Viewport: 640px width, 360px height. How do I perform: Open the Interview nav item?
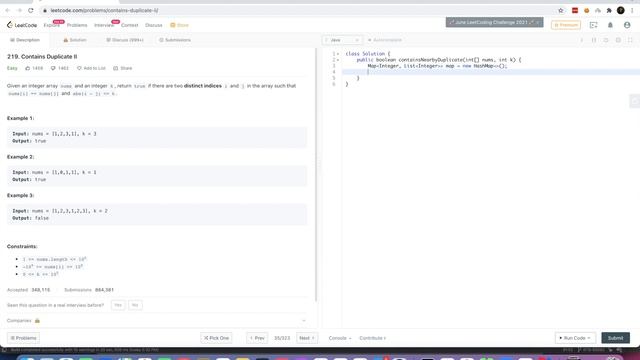coord(104,25)
